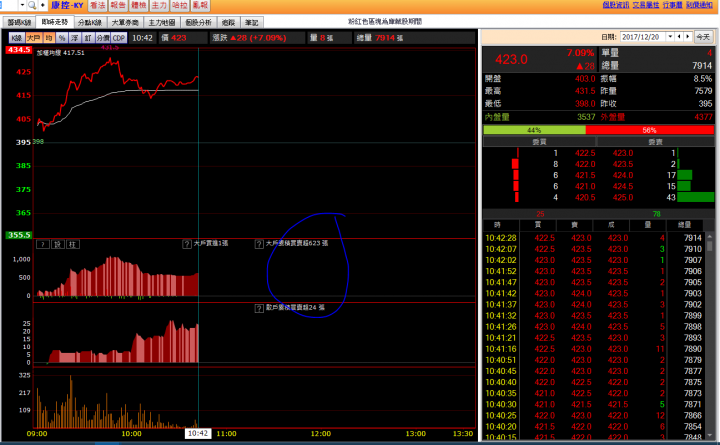This screenshot has width=720, height=445.
Task: Follow the 到價通知 link
Action: click(699, 5)
